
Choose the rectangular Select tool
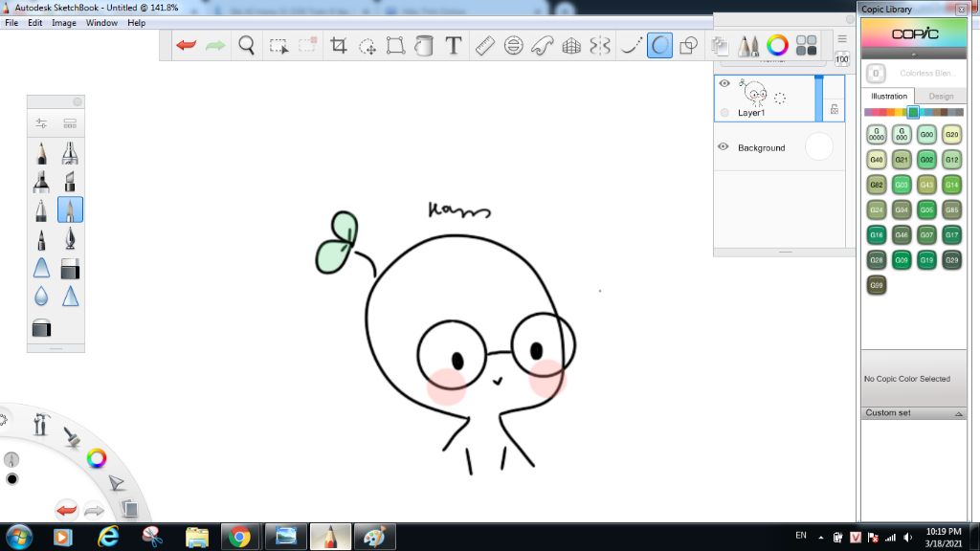tap(278, 46)
